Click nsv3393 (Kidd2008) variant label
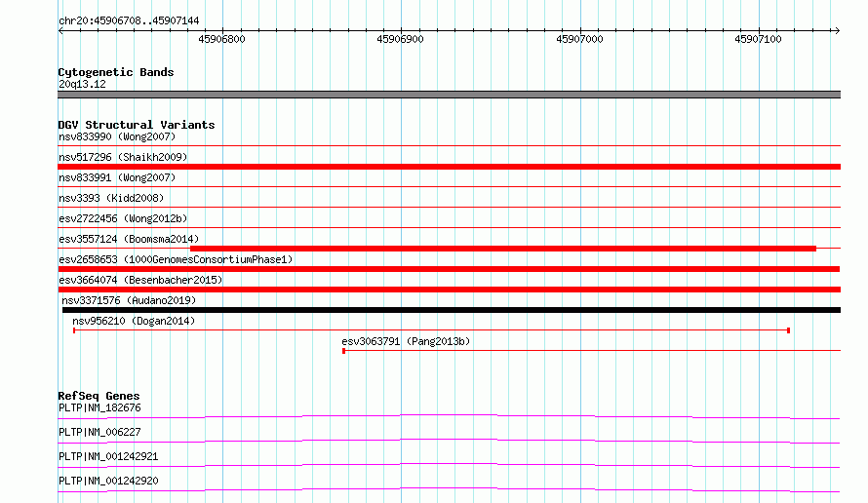The height and width of the screenshot is (503, 868). pyautogui.click(x=111, y=198)
